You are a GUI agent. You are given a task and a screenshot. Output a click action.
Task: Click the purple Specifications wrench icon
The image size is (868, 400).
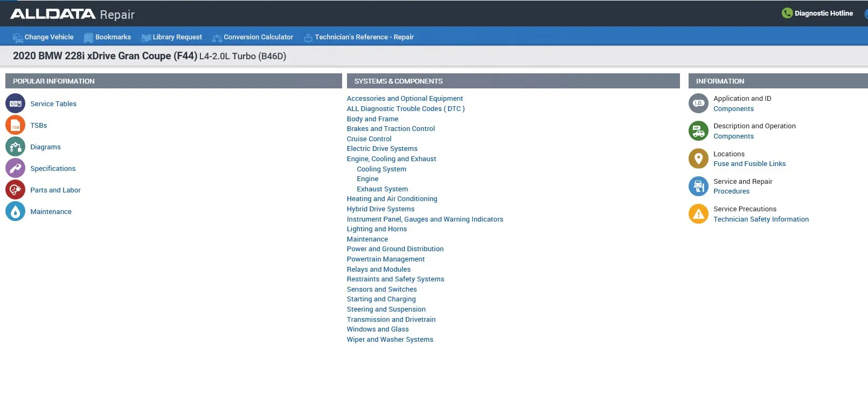point(15,168)
